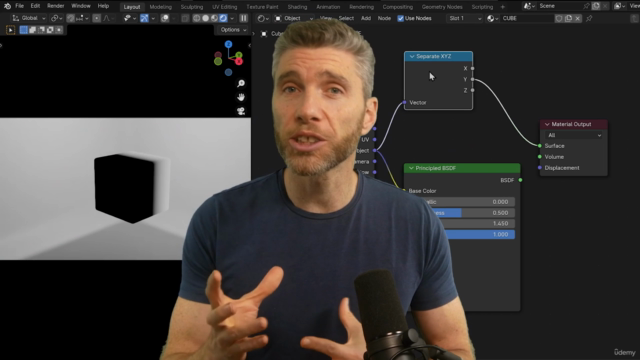Viewport: 640px width, 360px height.
Task: Open the All target dropdown in Material Output
Action: click(574, 135)
